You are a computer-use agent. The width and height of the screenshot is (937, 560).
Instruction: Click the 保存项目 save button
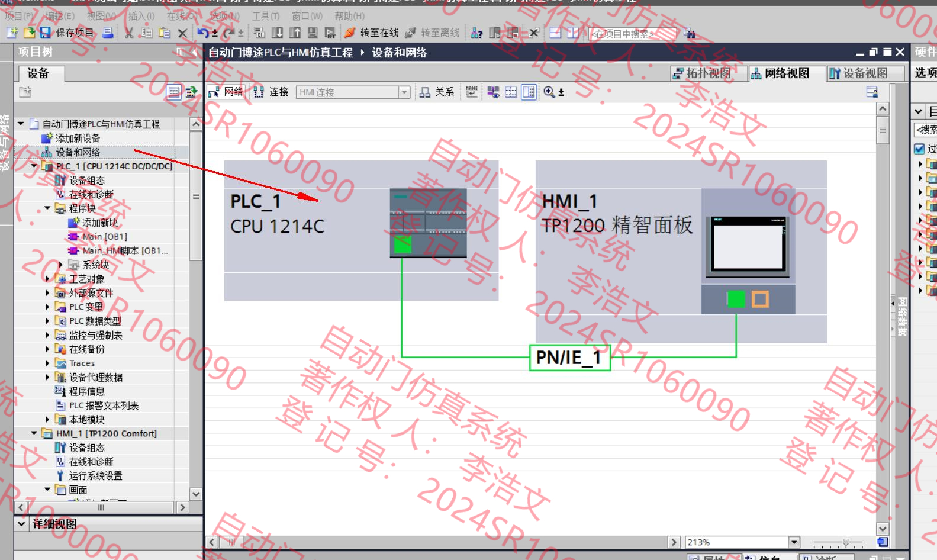[x=67, y=33]
